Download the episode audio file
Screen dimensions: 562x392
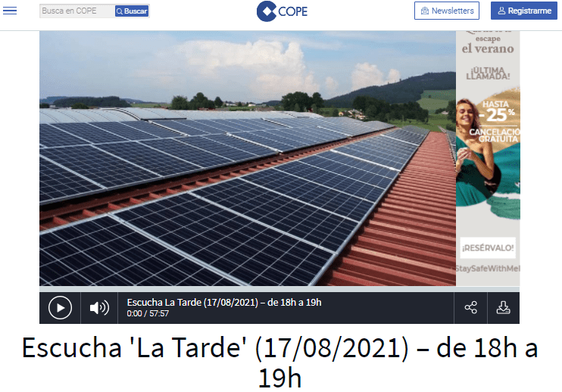(503, 307)
